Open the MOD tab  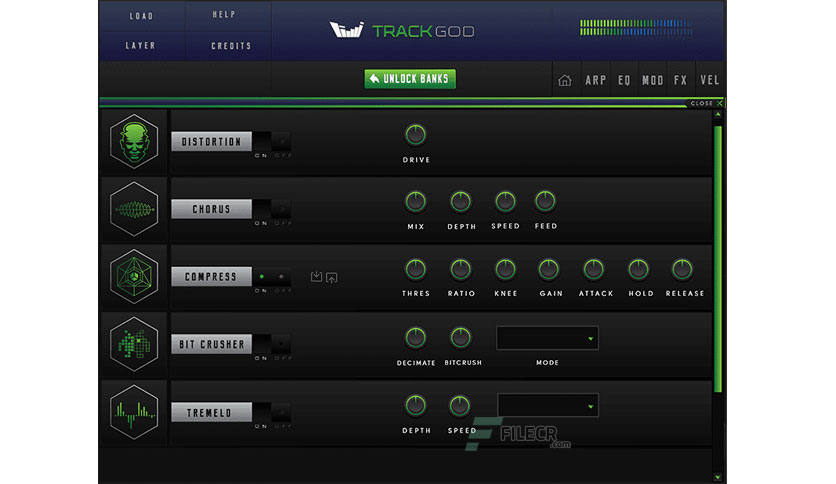tap(653, 80)
